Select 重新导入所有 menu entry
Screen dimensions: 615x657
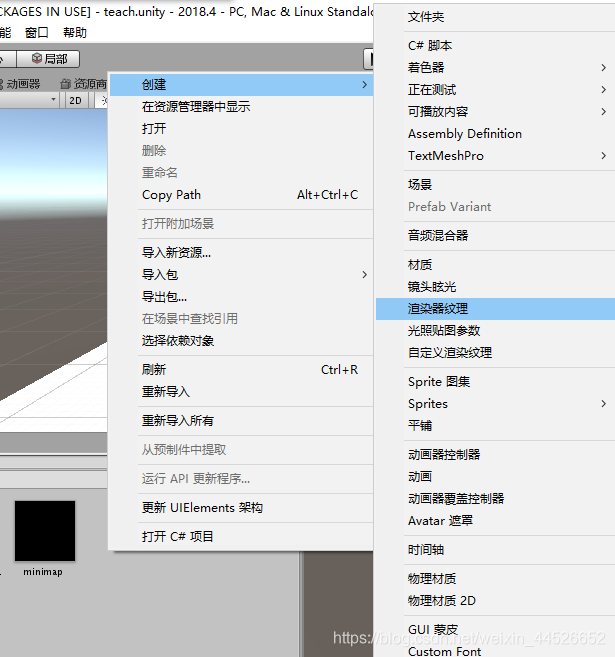[x=241, y=421]
